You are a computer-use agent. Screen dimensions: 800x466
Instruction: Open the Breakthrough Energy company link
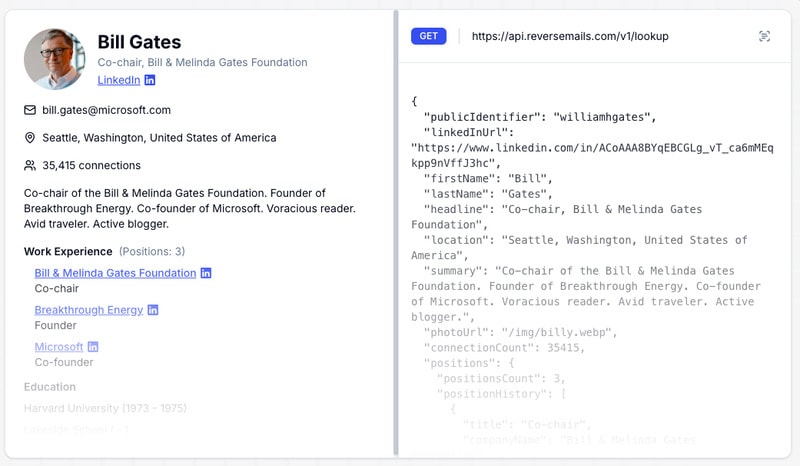(89, 310)
